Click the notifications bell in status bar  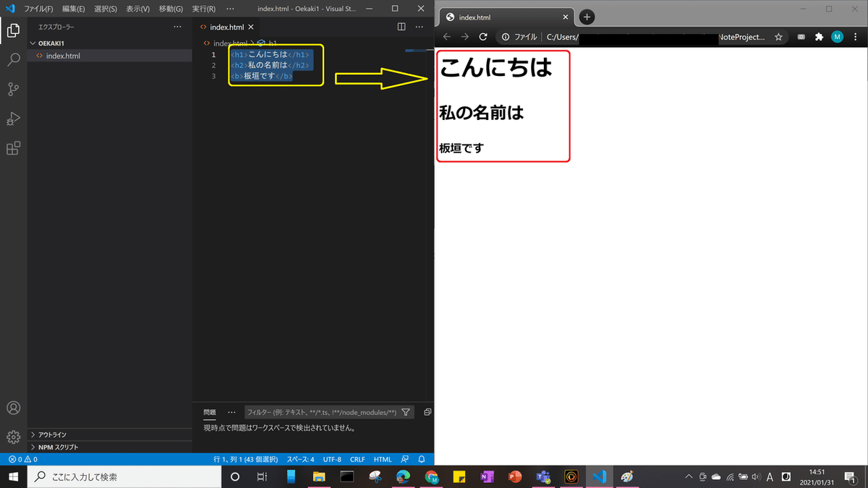421,458
